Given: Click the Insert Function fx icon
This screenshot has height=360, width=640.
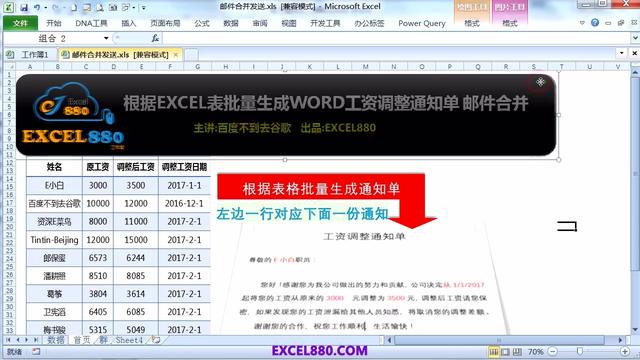Looking at the screenshot, I should pos(155,38).
